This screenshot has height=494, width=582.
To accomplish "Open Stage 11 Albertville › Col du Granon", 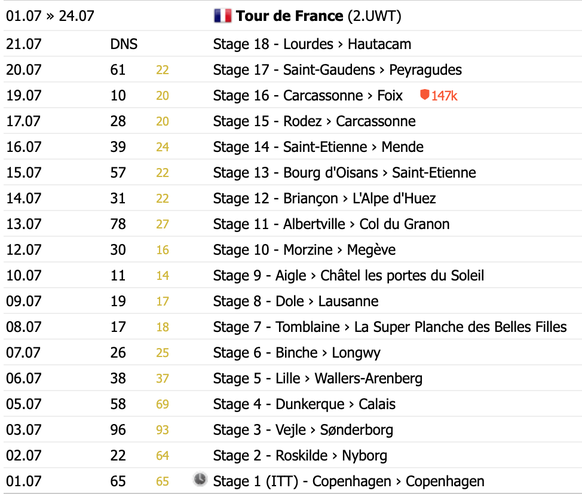I will [x=331, y=224].
